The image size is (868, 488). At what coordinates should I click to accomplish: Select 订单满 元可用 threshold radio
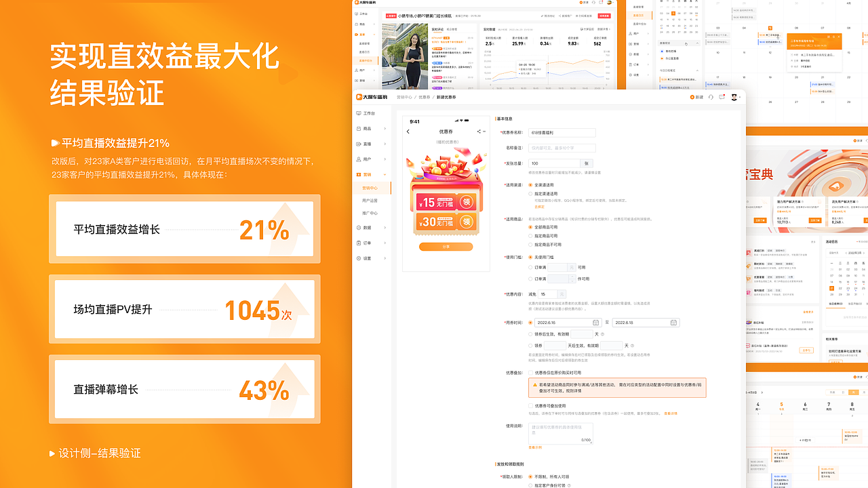click(x=530, y=267)
